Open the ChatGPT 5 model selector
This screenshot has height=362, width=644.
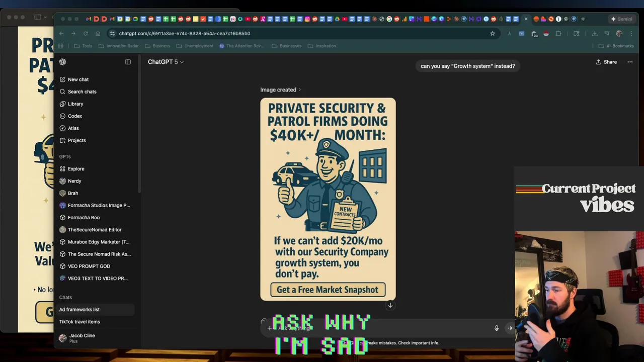pyautogui.click(x=166, y=62)
